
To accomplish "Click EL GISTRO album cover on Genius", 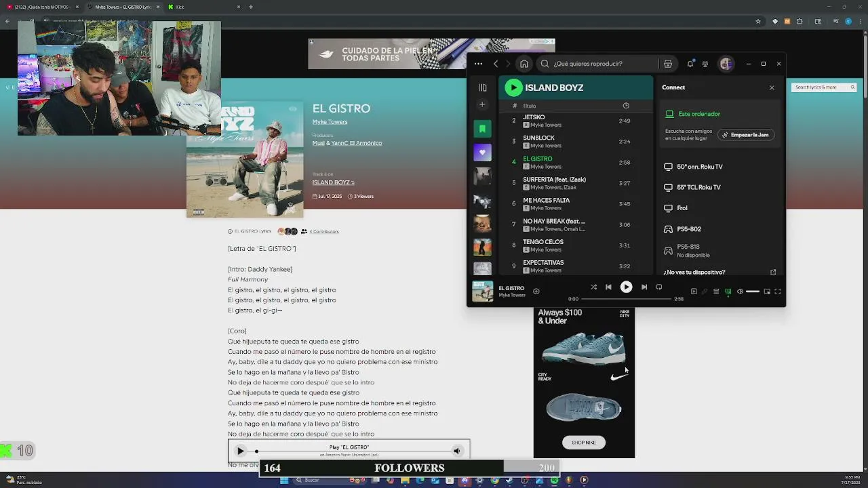I will coord(245,160).
